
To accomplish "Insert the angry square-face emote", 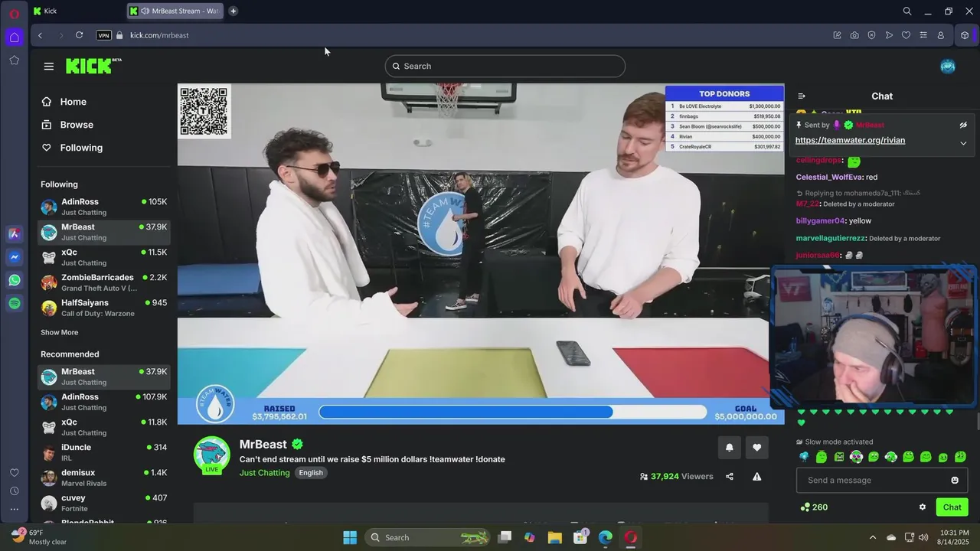I will tap(838, 457).
